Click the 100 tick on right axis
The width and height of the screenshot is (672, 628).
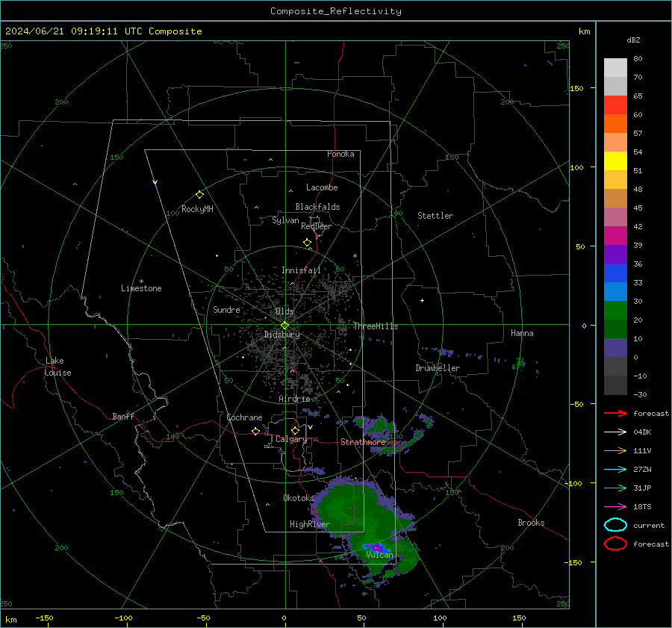(576, 167)
